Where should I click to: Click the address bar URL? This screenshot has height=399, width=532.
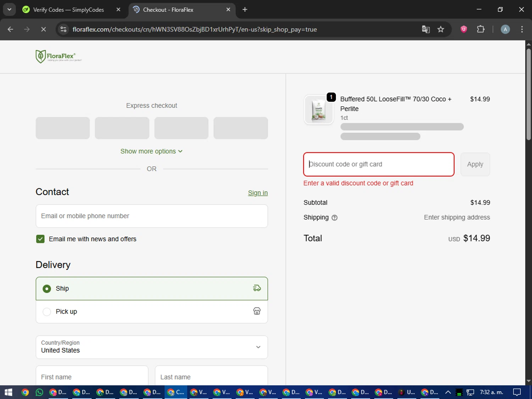pyautogui.click(x=195, y=29)
